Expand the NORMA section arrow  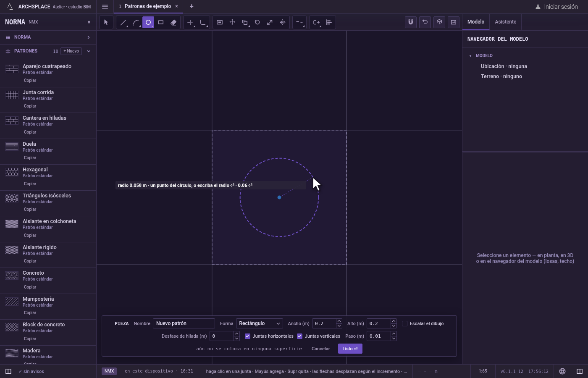tap(89, 37)
